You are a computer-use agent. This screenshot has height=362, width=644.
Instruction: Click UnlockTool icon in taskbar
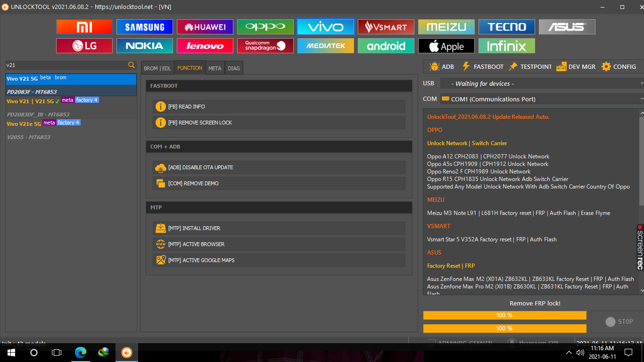coord(126,353)
